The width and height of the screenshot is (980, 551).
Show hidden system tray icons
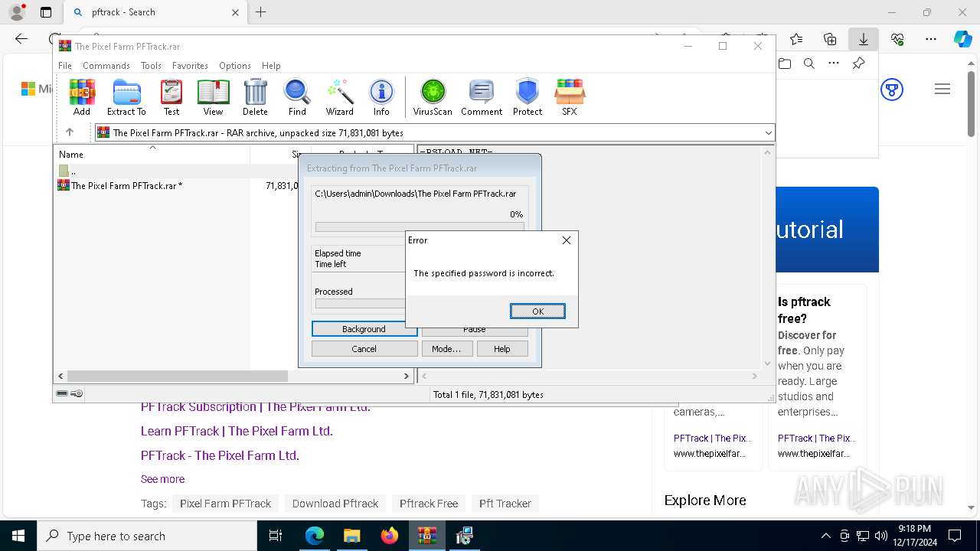(825, 536)
